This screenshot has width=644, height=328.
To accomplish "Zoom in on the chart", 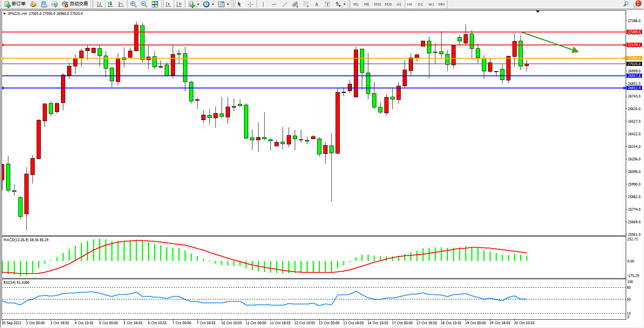I will point(133,4).
